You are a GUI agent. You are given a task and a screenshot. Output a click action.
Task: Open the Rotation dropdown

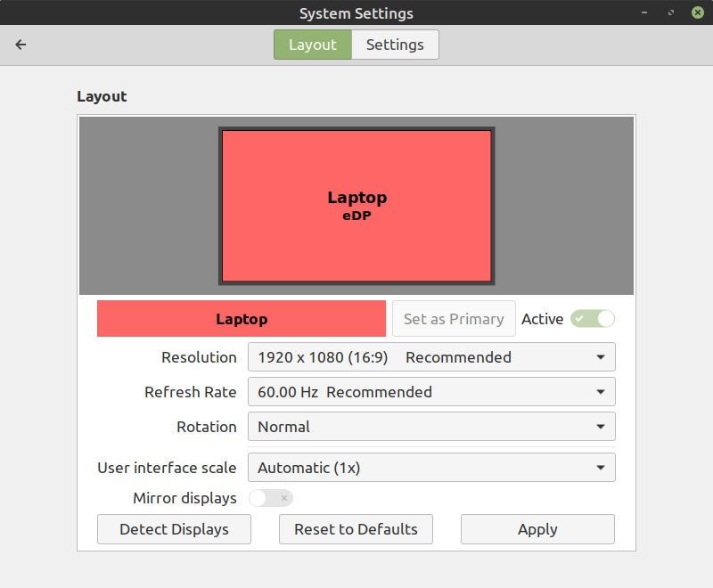(x=431, y=427)
